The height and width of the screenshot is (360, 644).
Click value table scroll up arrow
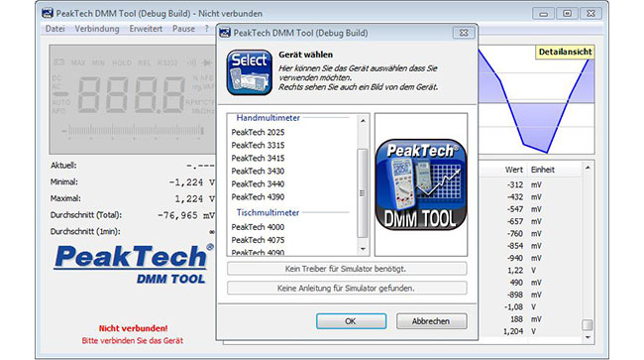pos(588,168)
